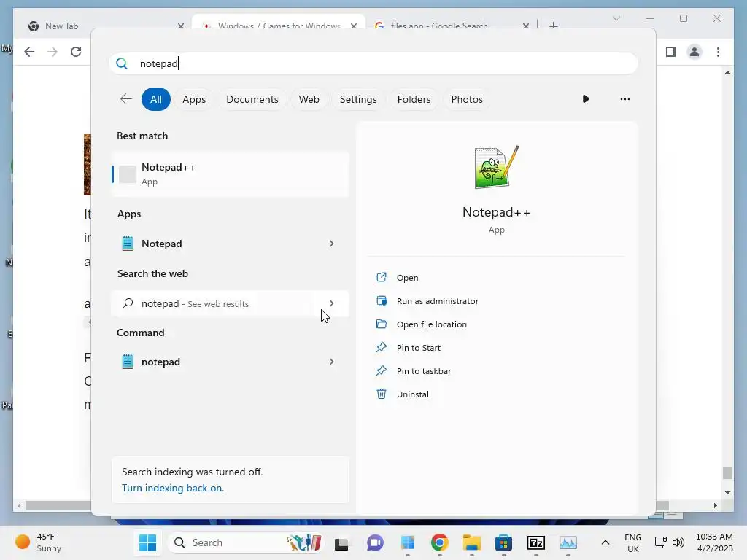747x560 pixels.
Task: Filter results by Folders
Action: 414,99
